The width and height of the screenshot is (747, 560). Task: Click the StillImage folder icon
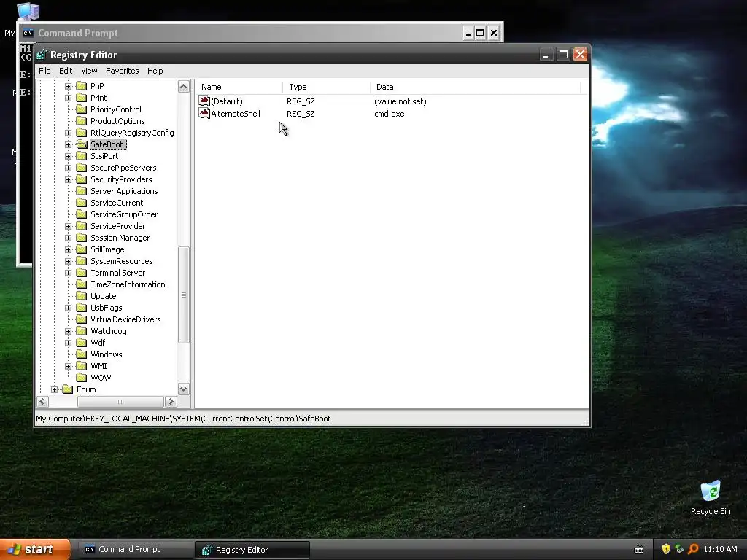(x=82, y=249)
